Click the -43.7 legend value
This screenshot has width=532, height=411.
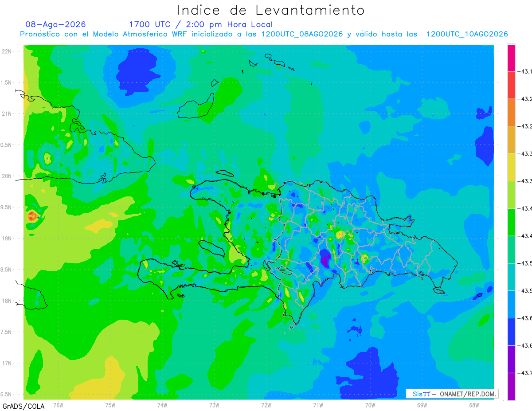click(x=525, y=373)
